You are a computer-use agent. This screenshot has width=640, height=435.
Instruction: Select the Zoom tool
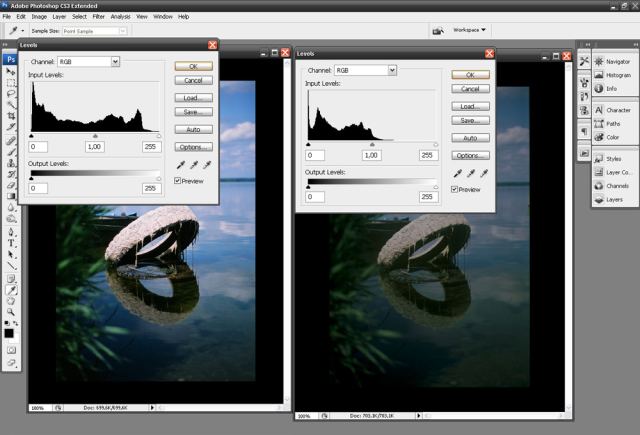coord(11,312)
